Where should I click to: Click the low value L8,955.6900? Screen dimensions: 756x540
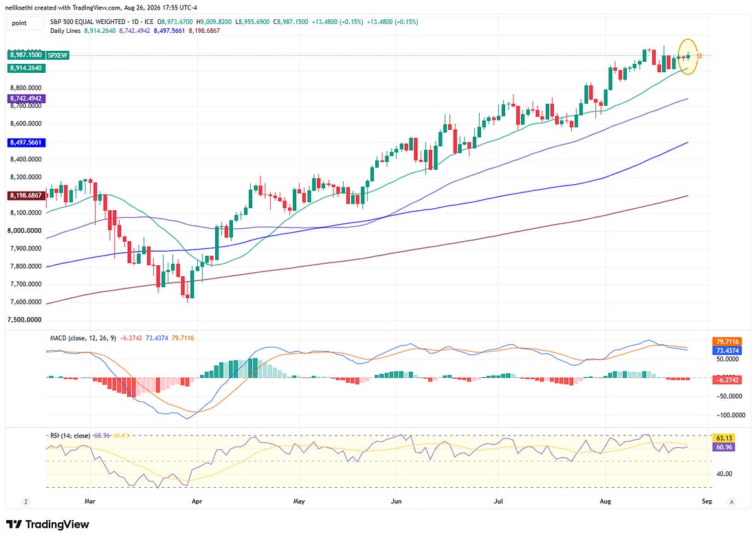(x=253, y=22)
